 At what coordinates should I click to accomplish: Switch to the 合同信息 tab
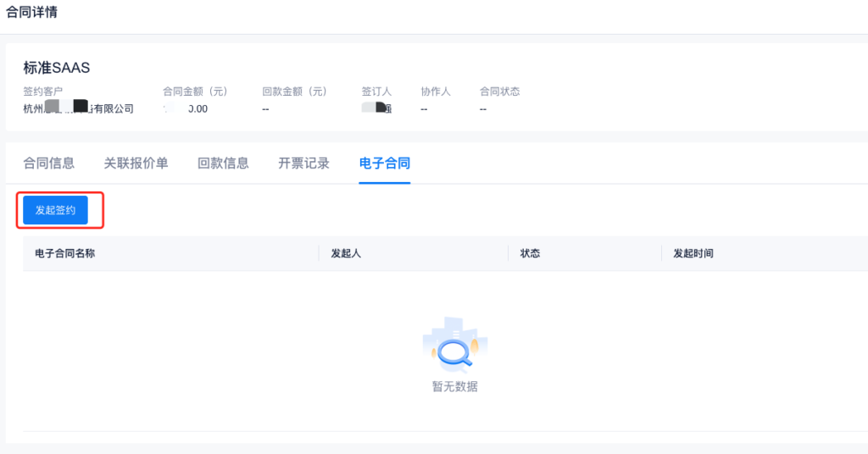[x=48, y=163]
